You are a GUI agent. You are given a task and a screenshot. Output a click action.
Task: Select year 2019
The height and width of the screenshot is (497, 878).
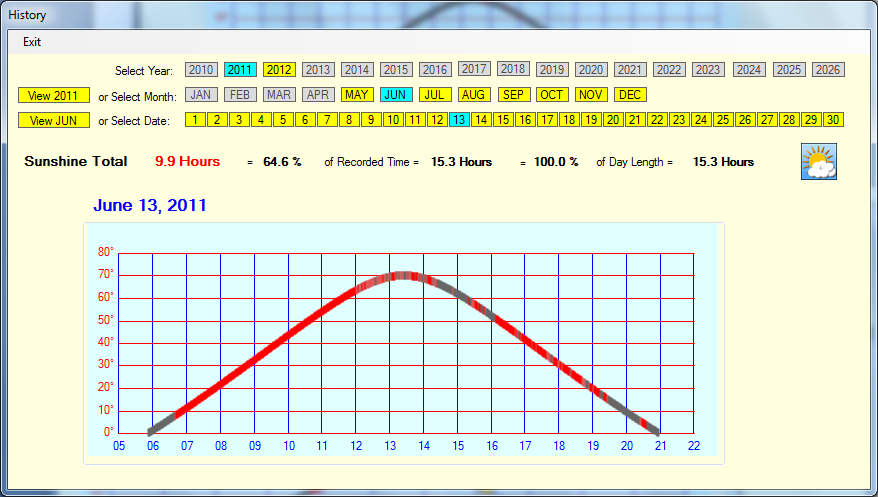[x=552, y=70]
